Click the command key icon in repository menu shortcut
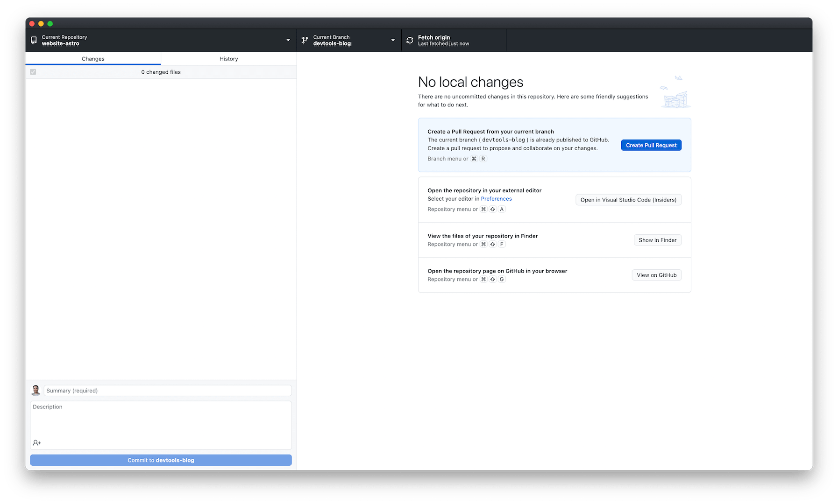The image size is (838, 504). pos(483,209)
